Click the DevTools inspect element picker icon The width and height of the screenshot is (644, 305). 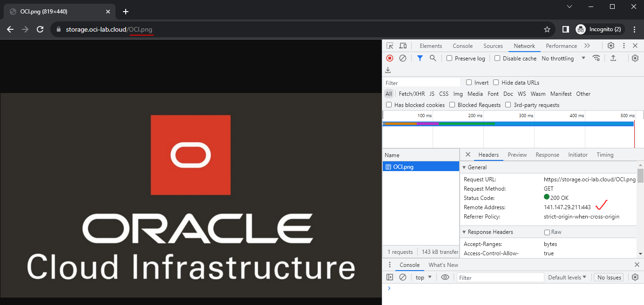[390, 46]
